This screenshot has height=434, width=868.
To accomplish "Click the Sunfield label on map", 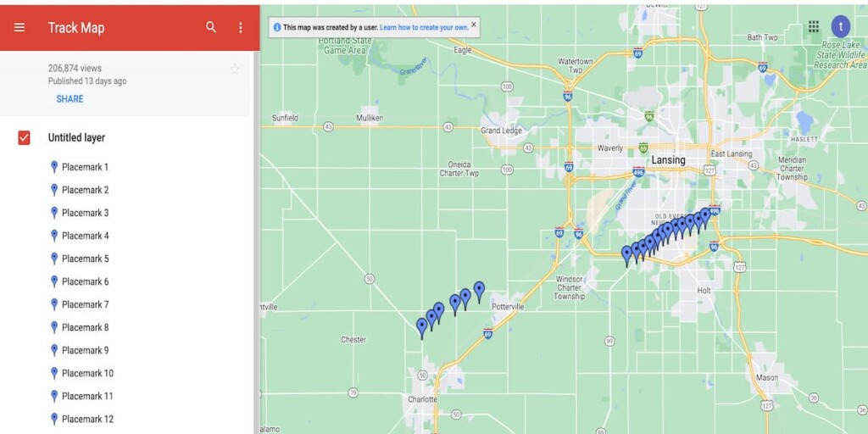I will [285, 118].
